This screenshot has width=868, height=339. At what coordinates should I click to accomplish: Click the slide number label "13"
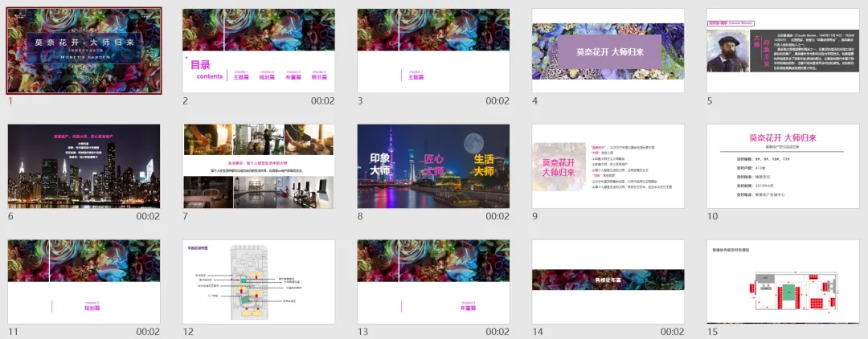(363, 332)
